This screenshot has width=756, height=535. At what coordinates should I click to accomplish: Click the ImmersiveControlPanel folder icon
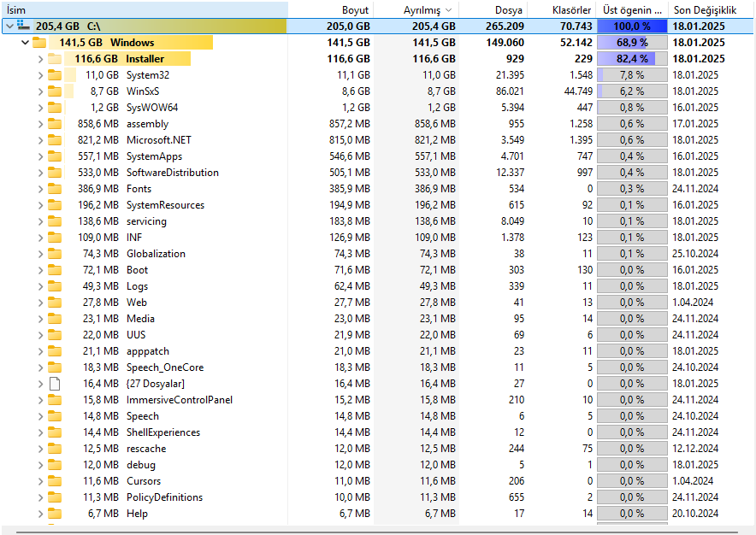55,400
